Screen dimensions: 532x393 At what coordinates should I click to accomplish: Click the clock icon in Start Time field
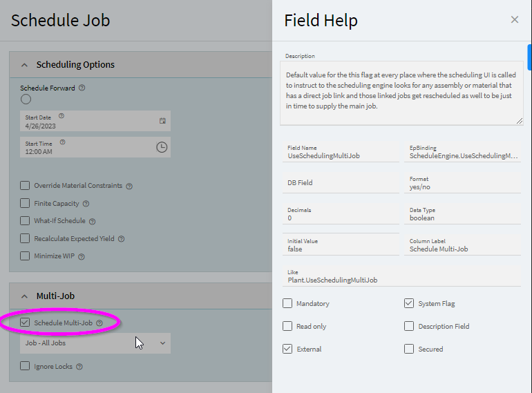[x=162, y=147]
